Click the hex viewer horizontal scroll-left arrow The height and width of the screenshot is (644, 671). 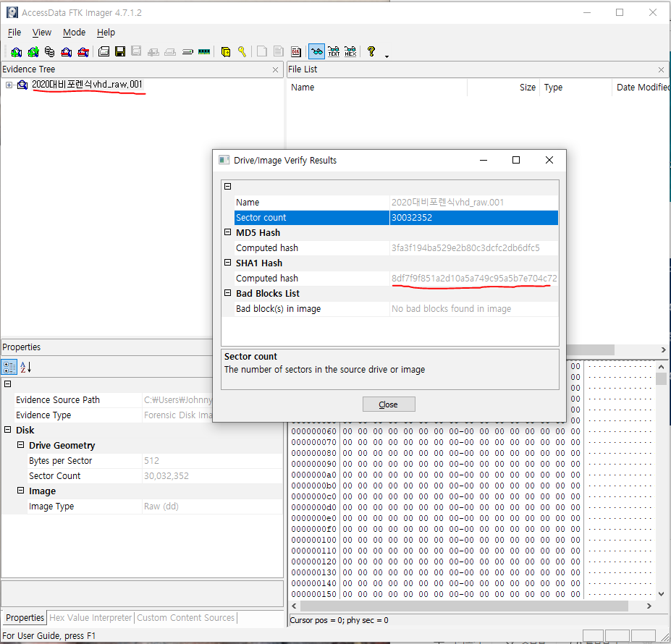[294, 606]
